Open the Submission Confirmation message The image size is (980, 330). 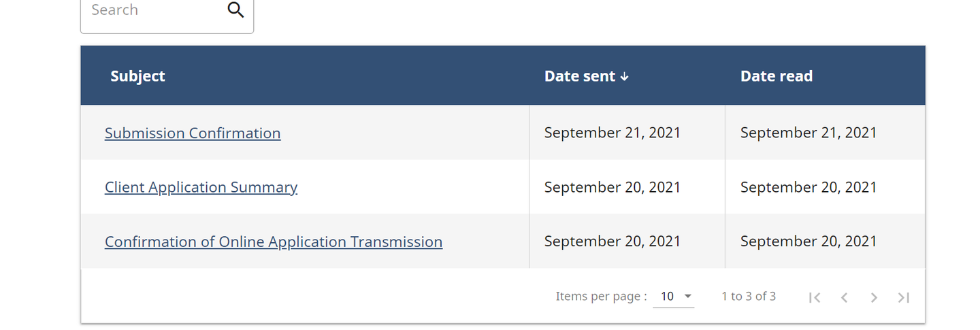click(193, 133)
